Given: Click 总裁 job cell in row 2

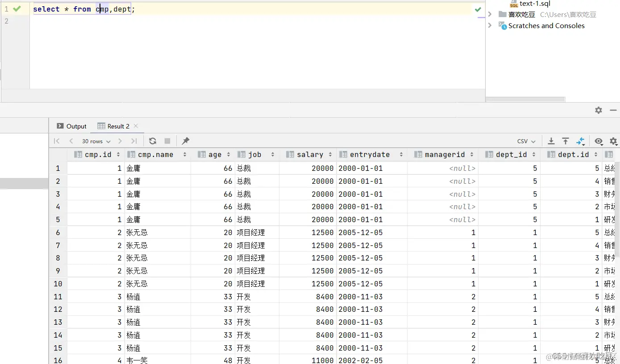Looking at the screenshot, I should click(257, 181).
